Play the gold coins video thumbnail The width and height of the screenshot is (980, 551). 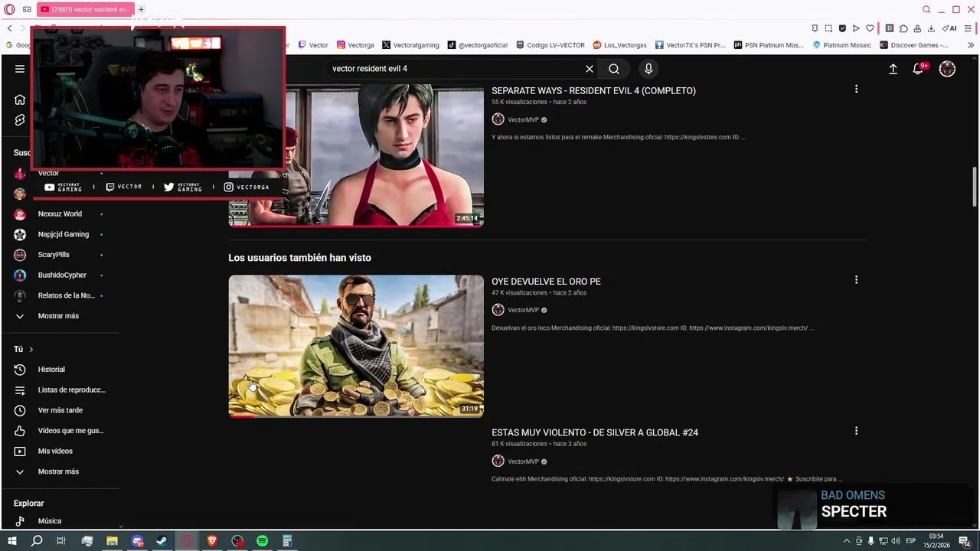pos(356,346)
